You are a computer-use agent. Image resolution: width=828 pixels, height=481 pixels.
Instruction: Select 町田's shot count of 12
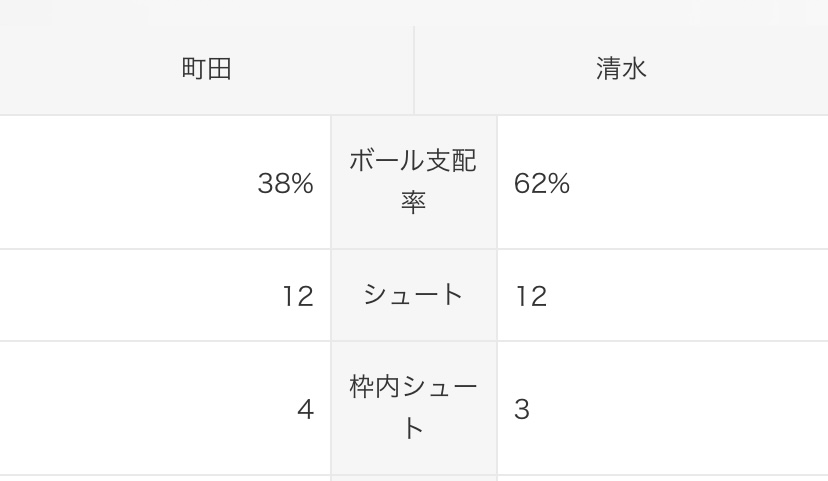point(297,296)
